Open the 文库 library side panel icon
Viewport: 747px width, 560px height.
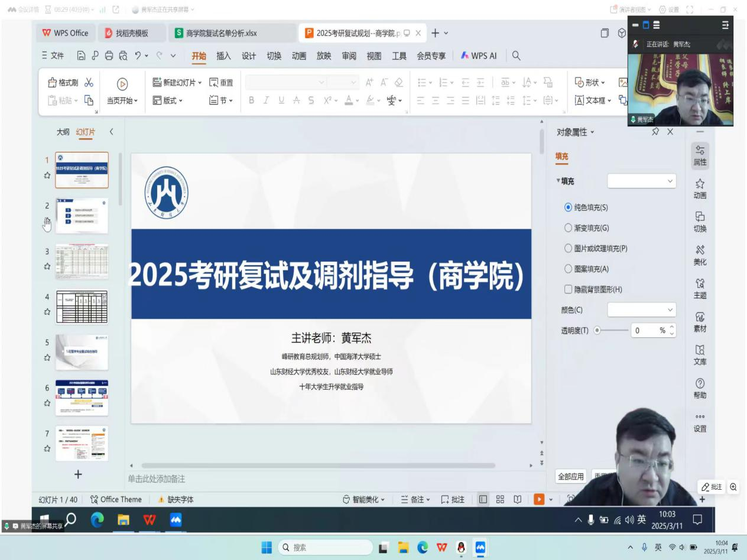700,356
